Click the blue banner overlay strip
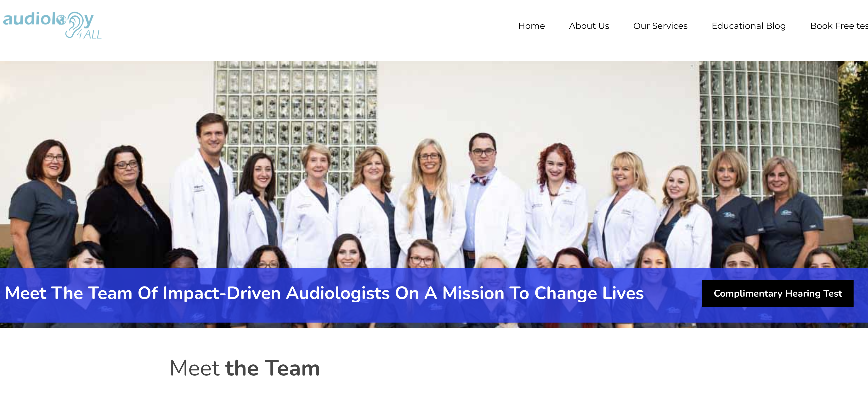The image size is (868, 399). coord(434,295)
